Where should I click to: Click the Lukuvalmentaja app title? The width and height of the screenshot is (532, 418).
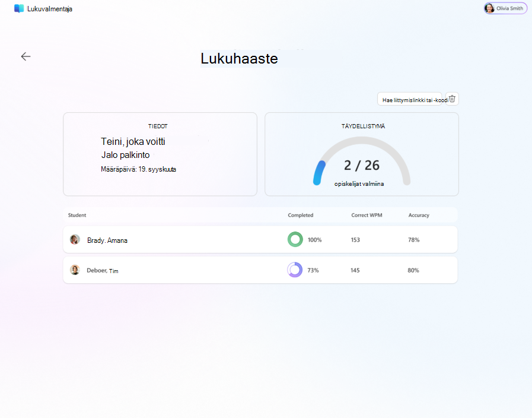[50, 9]
